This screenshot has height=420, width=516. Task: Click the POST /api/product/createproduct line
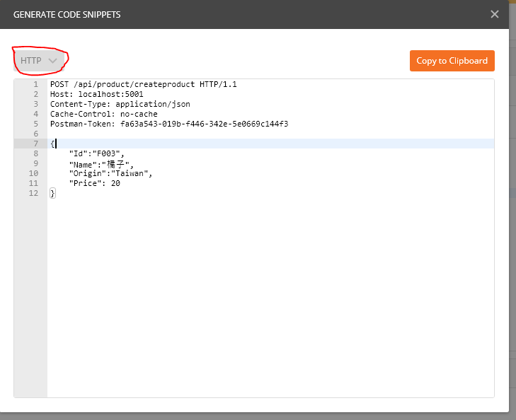[x=143, y=84]
